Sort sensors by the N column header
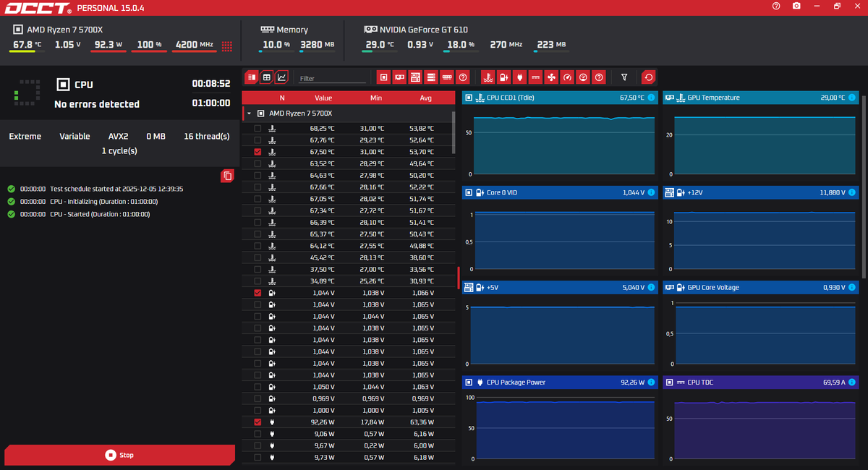 [x=282, y=98]
